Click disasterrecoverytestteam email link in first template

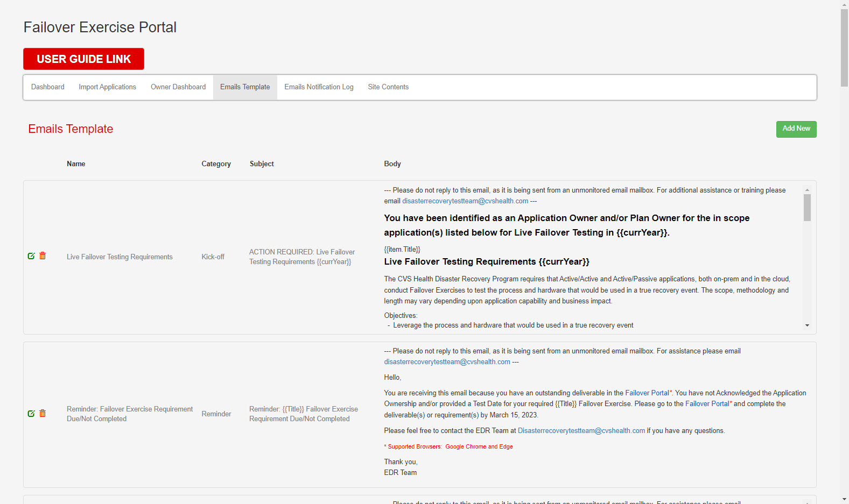point(465,201)
